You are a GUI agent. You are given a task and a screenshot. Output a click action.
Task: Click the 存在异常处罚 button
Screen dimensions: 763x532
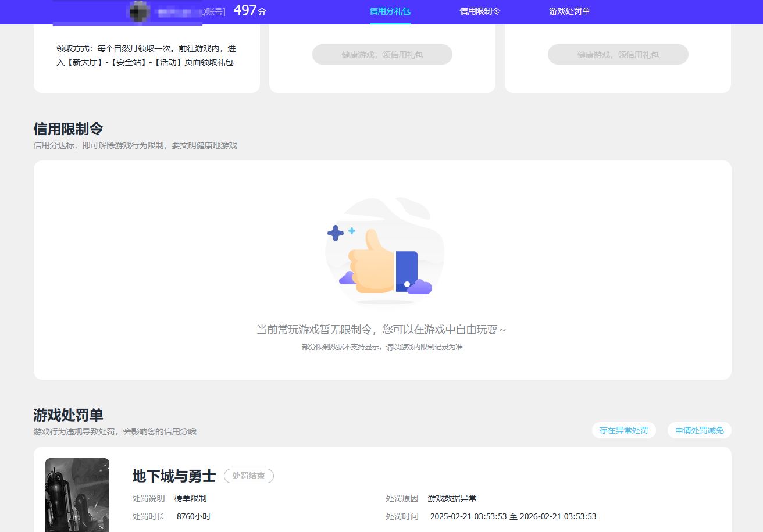click(x=623, y=430)
